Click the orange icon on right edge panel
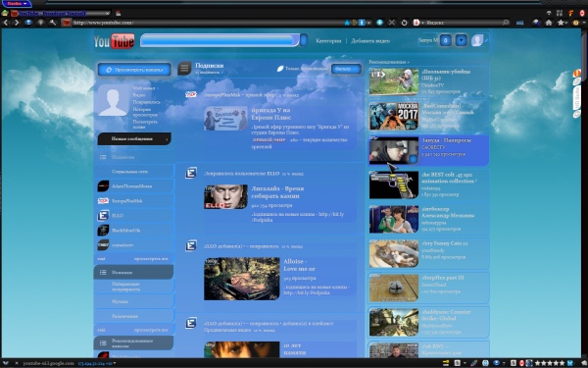The height and width of the screenshot is (368, 588). pyautogui.click(x=577, y=74)
